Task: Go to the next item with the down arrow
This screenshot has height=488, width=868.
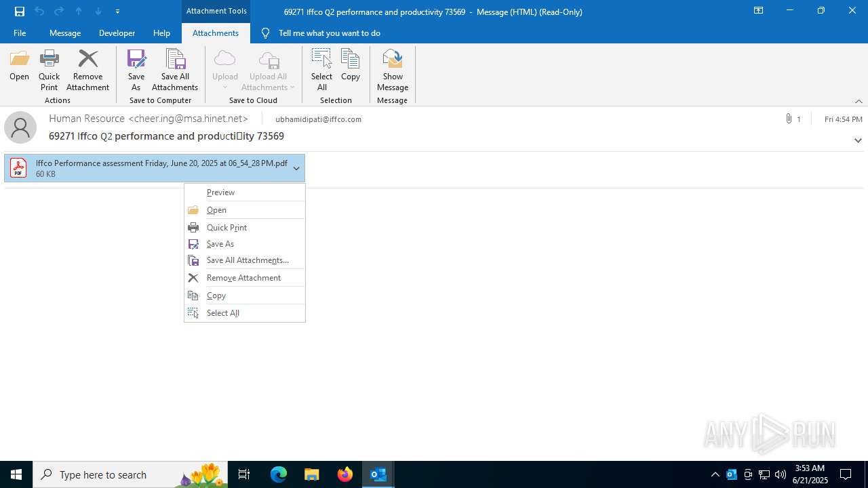Action: click(98, 12)
